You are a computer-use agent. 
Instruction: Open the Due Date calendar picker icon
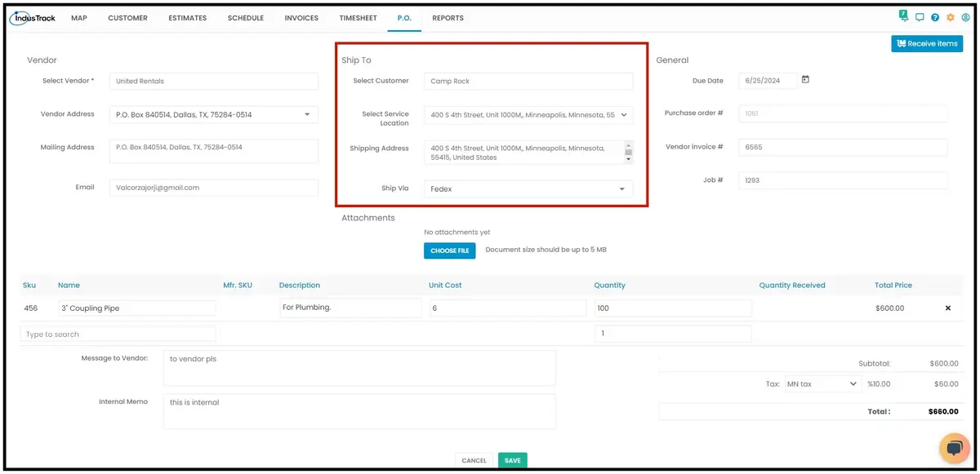(x=805, y=80)
